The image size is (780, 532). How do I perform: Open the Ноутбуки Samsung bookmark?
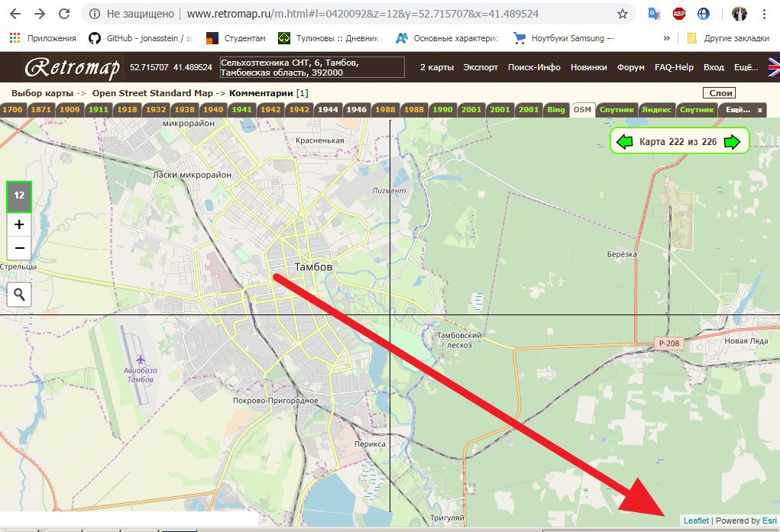[x=564, y=38]
